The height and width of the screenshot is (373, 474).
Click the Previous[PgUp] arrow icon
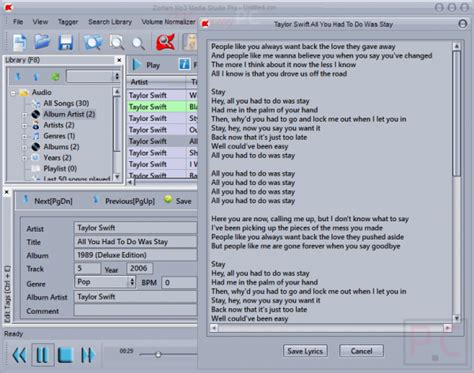tap(96, 199)
